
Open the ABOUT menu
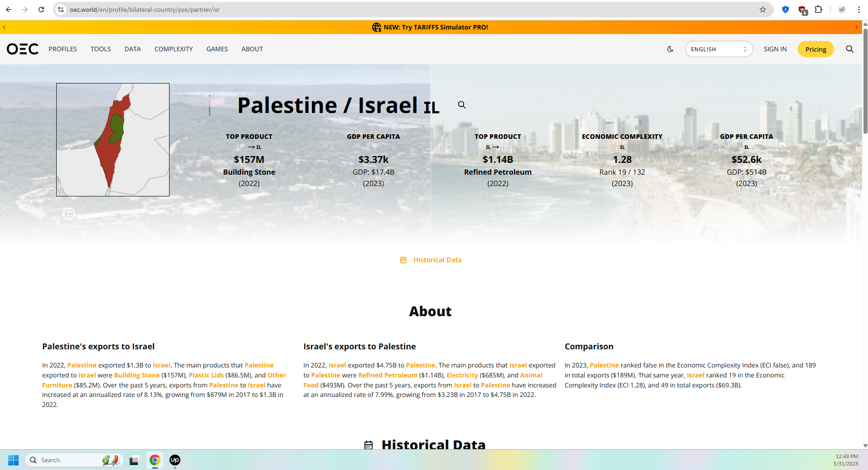click(252, 49)
